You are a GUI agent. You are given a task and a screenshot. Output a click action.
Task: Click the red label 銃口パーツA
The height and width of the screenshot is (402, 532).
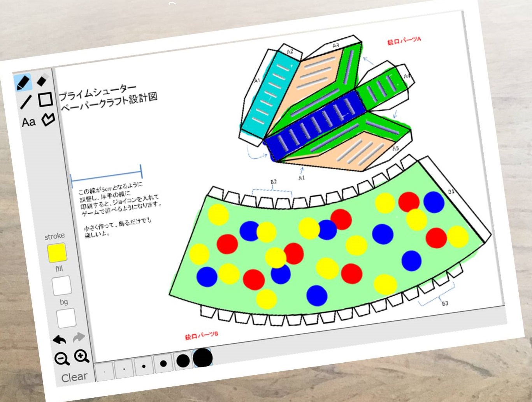click(x=404, y=40)
